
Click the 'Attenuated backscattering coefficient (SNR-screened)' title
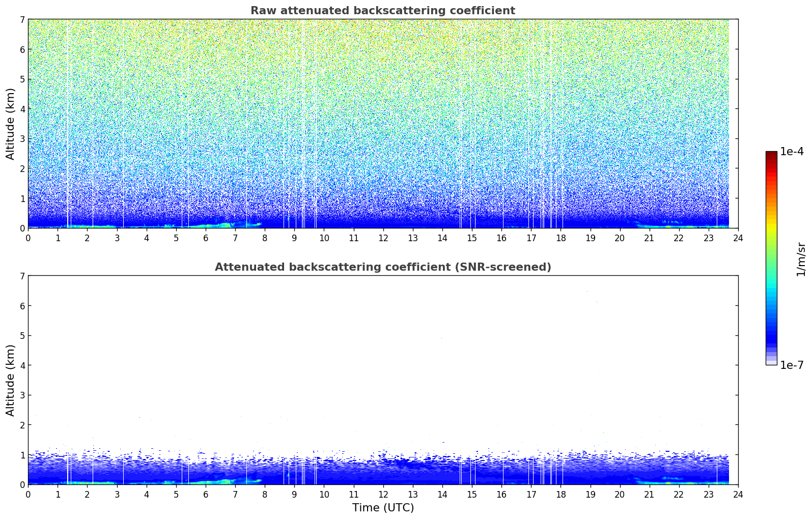pyautogui.click(x=382, y=267)
